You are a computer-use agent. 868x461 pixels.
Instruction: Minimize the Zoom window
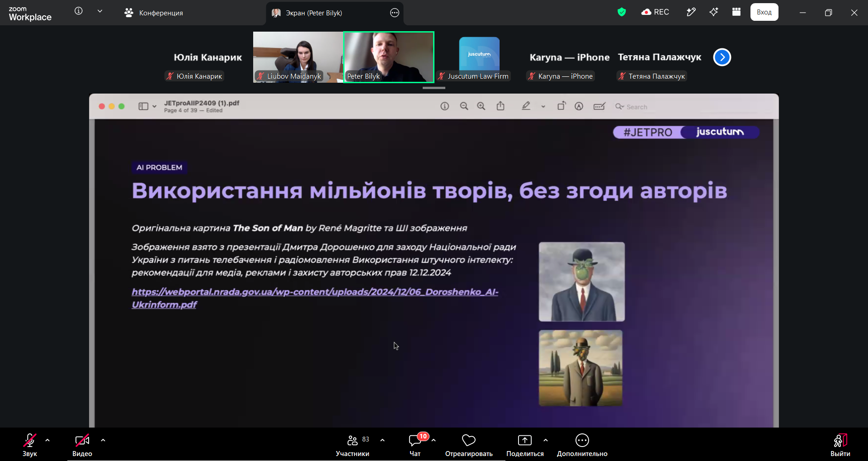(803, 13)
